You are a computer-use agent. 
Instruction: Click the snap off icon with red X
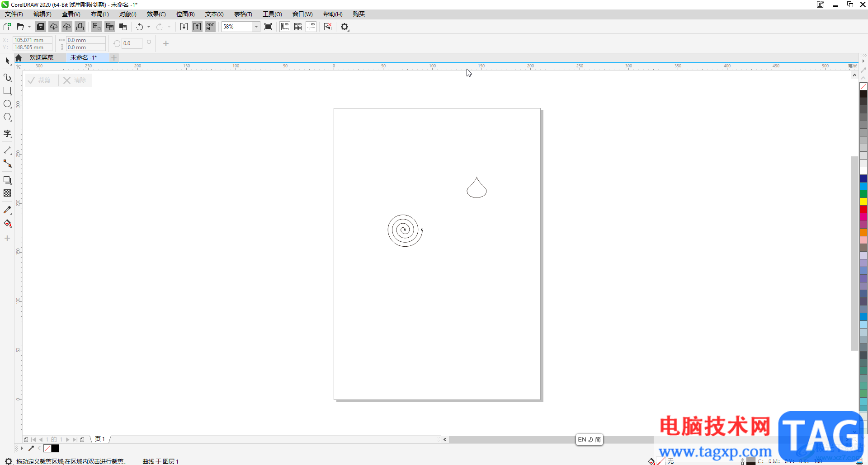pos(328,27)
